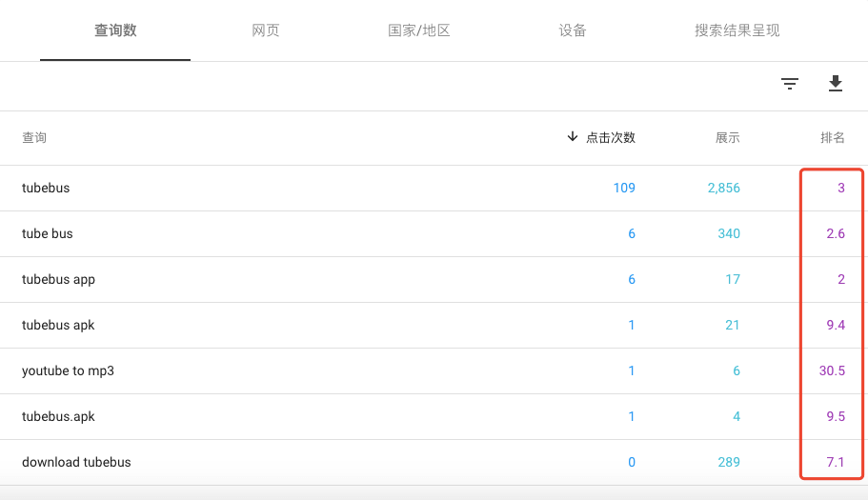Click the download export icon

point(836,84)
